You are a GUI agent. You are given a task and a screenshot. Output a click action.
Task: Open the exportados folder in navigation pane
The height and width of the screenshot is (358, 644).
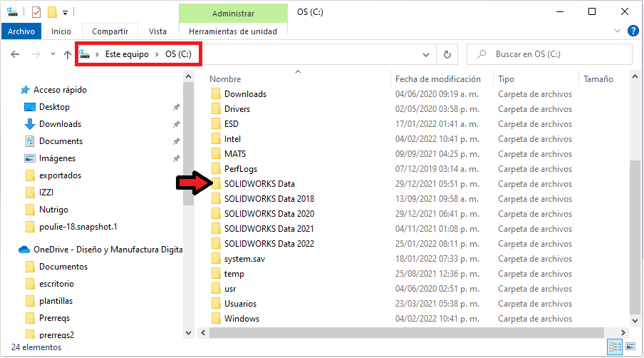pos(60,175)
